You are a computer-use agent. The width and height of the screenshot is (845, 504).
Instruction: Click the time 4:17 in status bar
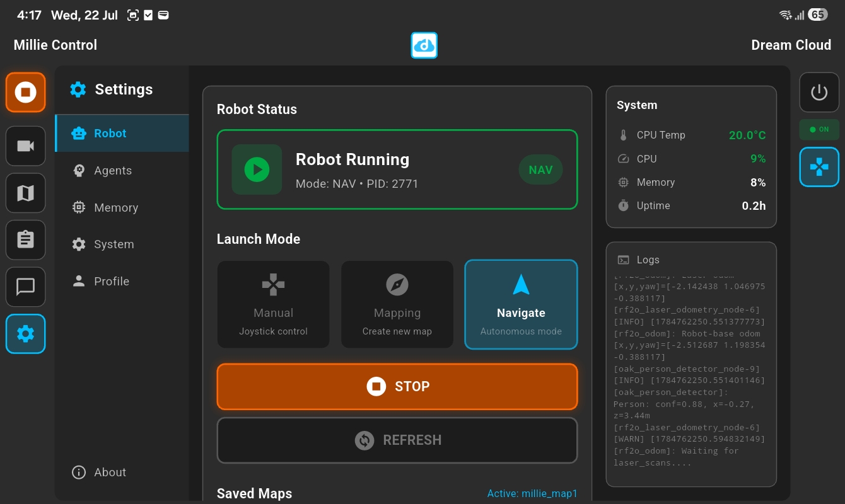[29, 15]
